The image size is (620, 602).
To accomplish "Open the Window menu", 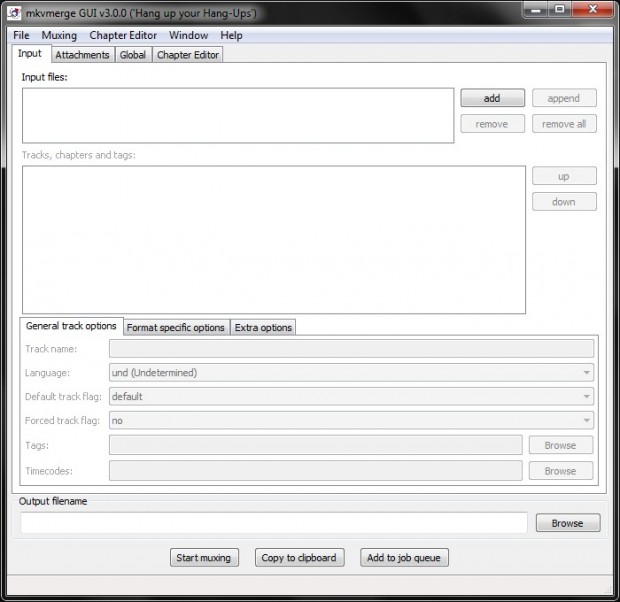I will (189, 36).
